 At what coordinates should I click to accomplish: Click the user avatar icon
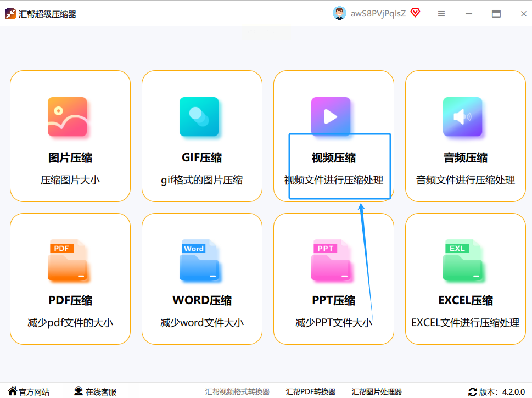(339, 14)
